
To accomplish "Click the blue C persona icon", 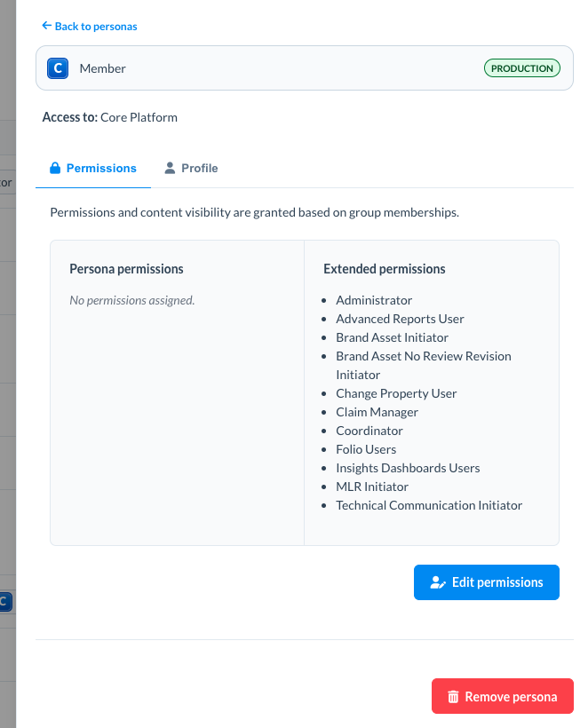I will (x=58, y=68).
